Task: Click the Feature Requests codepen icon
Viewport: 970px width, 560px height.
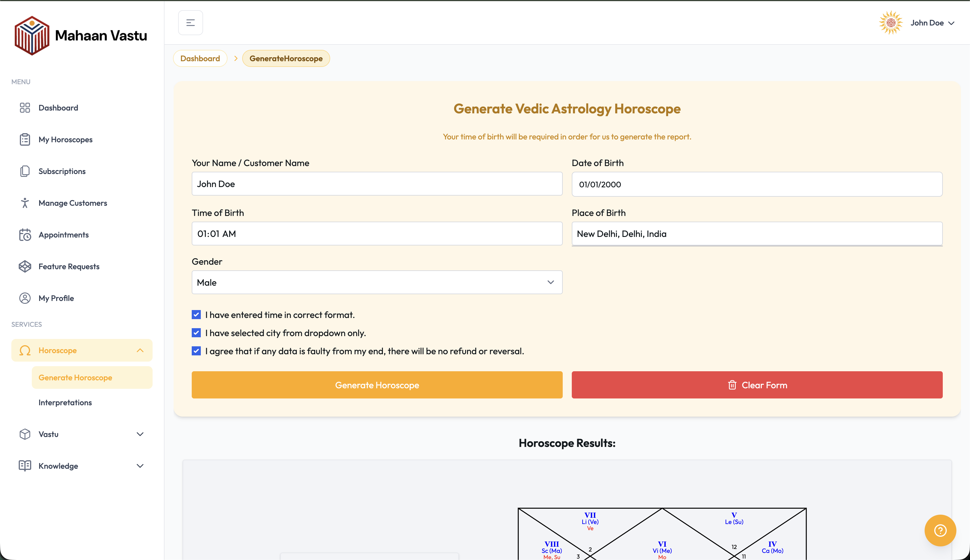Action: click(25, 266)
